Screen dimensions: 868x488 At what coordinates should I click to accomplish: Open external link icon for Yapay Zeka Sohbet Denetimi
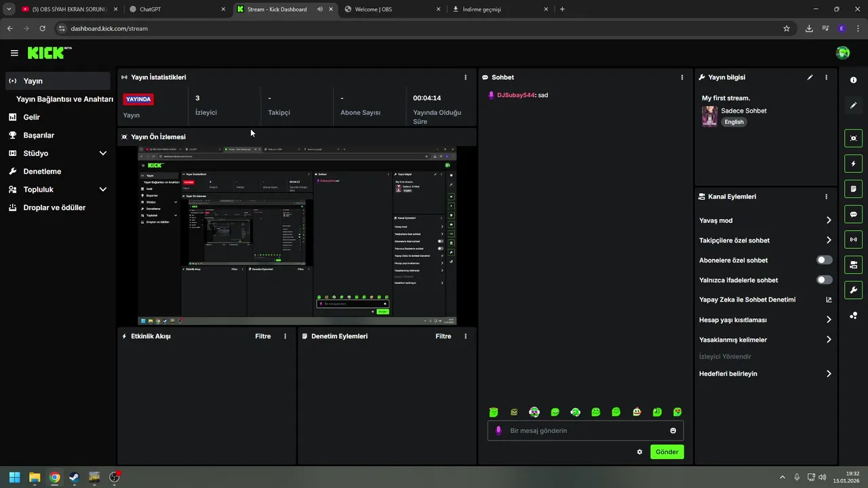click(829, 300)
